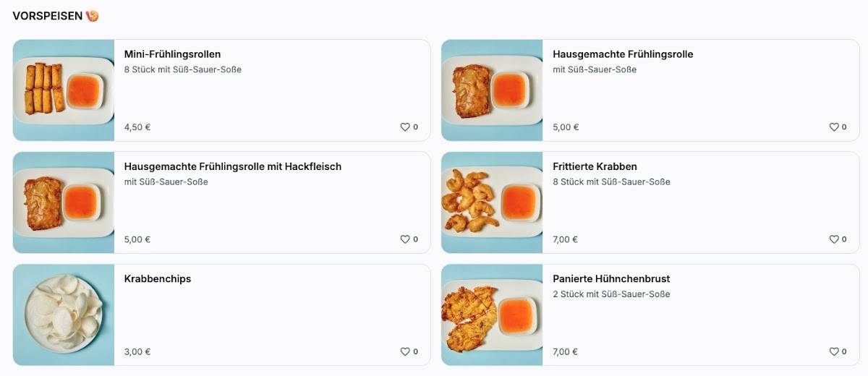Click the 7,00 € price of Frittierte Krabben
Image resolution: width=868 pixels, height=376 pixels.
coord(565,239)
